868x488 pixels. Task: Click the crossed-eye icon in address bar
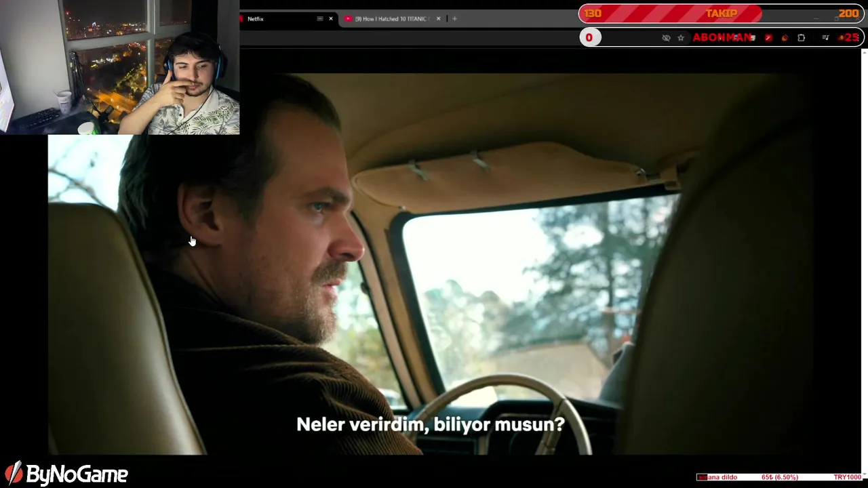pos(666,38)
